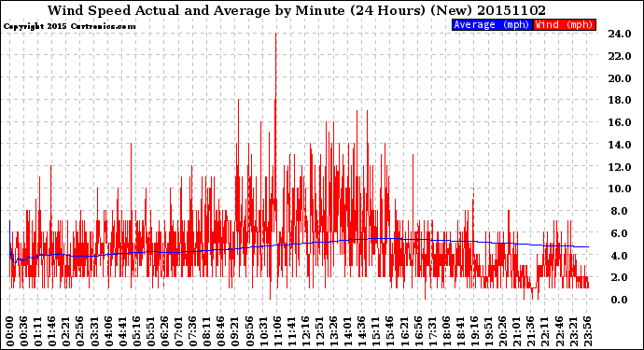Select the red Wind (mph) legend entry

point(565,24)
